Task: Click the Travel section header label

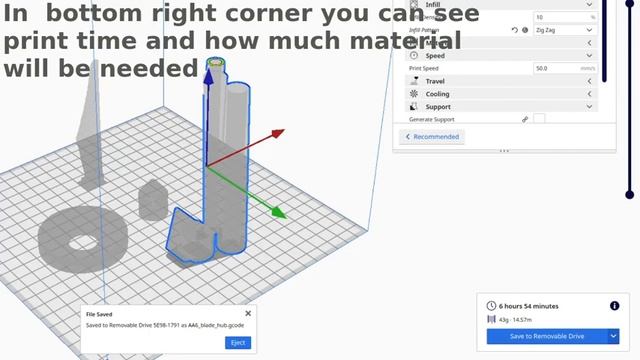Action: point(435,81)
